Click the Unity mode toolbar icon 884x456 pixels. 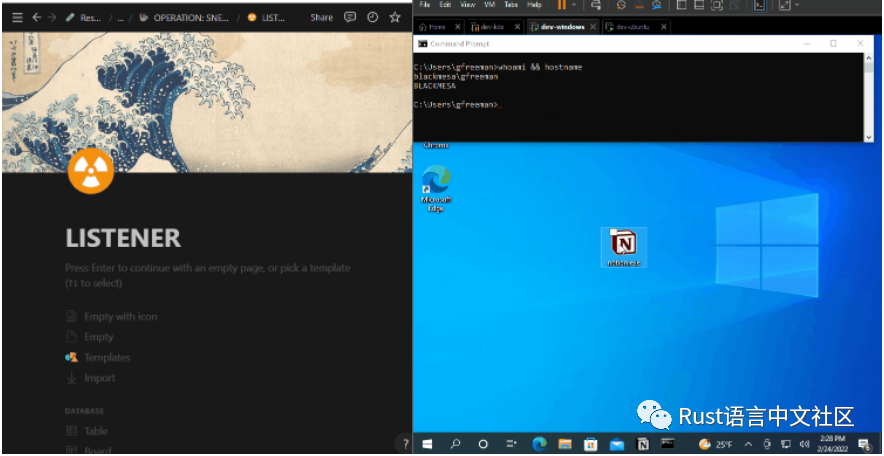click(x=734, y=5)
